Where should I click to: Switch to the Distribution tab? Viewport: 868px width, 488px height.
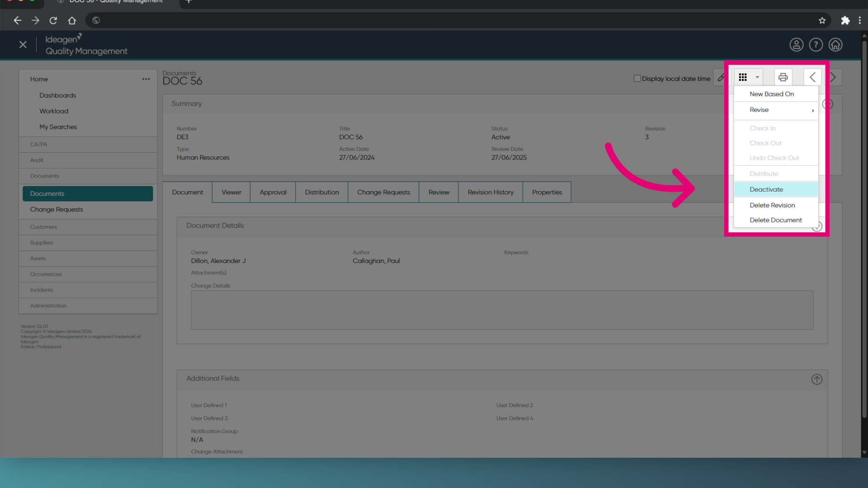coord(321,192)
